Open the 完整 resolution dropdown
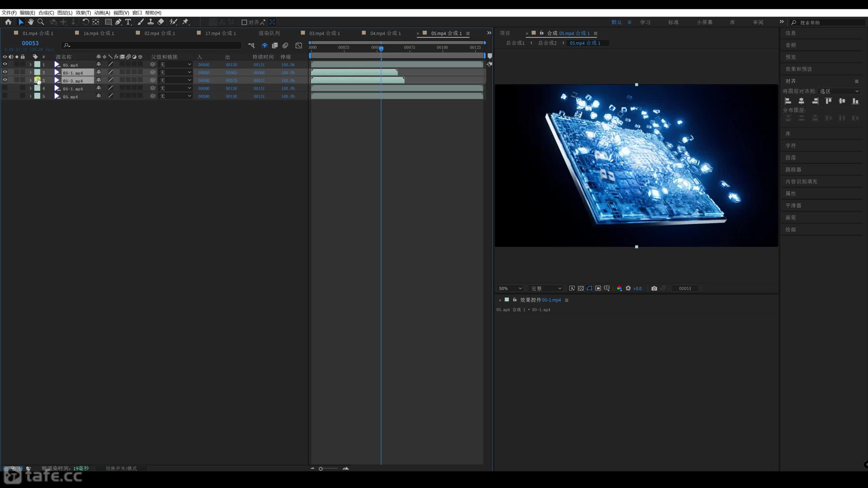 point(546,288)
